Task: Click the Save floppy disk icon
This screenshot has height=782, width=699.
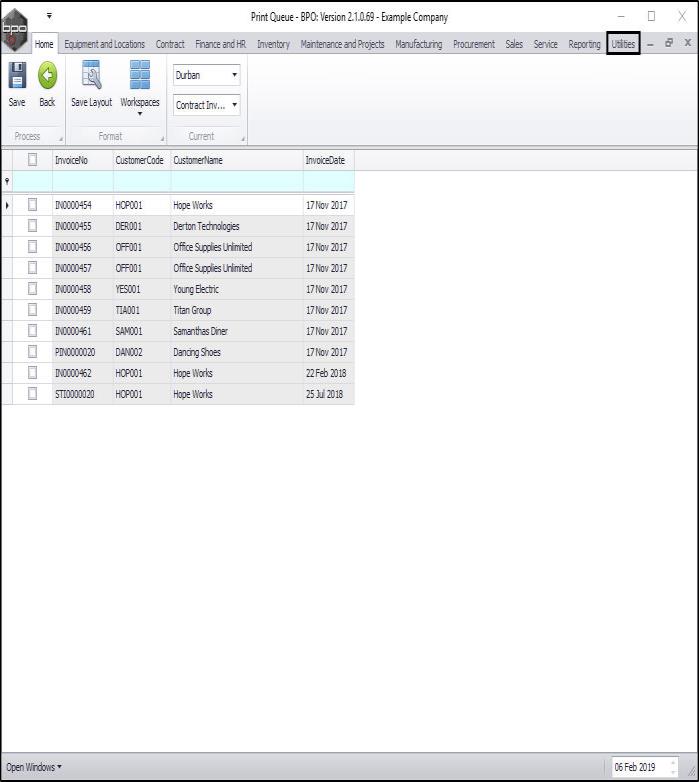Action: [x=17, y=75]
